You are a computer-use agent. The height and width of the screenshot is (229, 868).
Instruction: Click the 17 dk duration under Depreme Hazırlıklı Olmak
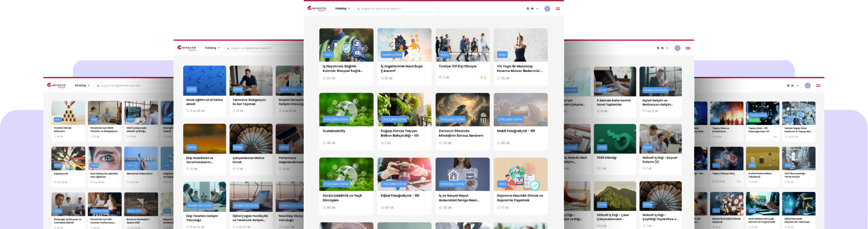click(502, 207)
